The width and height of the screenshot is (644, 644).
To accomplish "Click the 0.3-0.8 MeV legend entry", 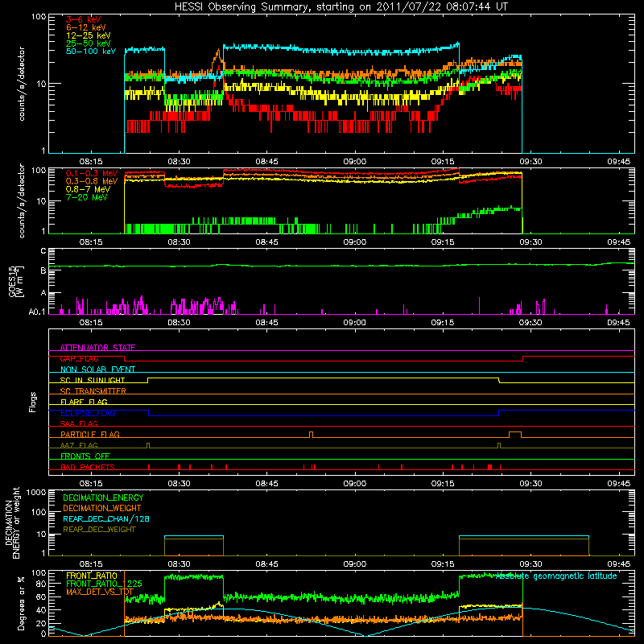I will [92, 181].
